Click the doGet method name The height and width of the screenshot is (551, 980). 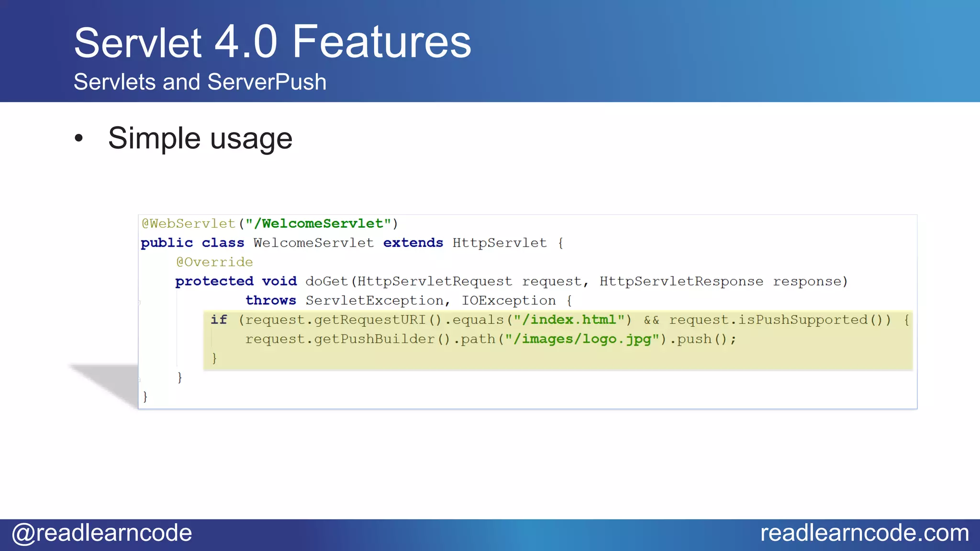(x=326, y=281)
